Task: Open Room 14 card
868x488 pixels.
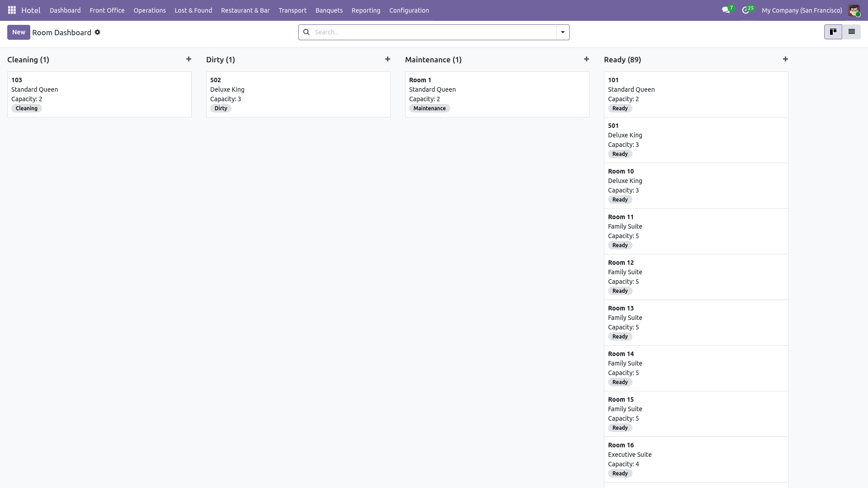Action: coord(696,368)
